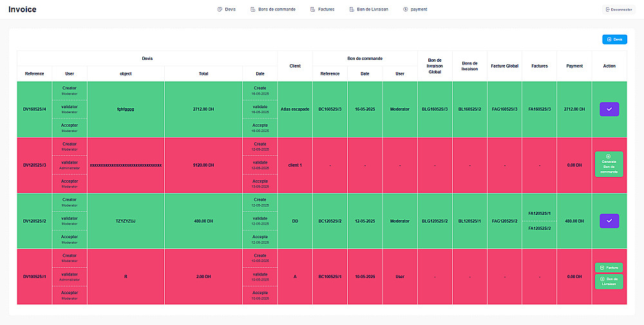
Task: Select quote reference DV120525//3 cell
Action: coord(34,165)
